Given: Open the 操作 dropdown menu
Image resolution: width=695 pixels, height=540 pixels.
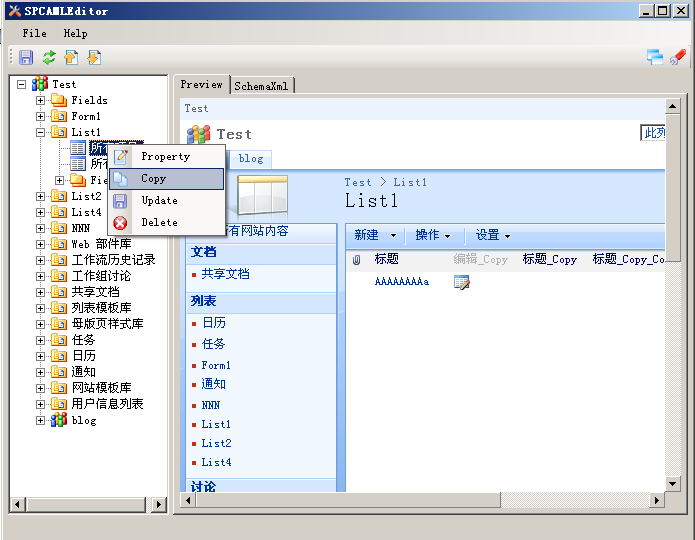Looking at the screenshot, I should (x=433, y=235).
